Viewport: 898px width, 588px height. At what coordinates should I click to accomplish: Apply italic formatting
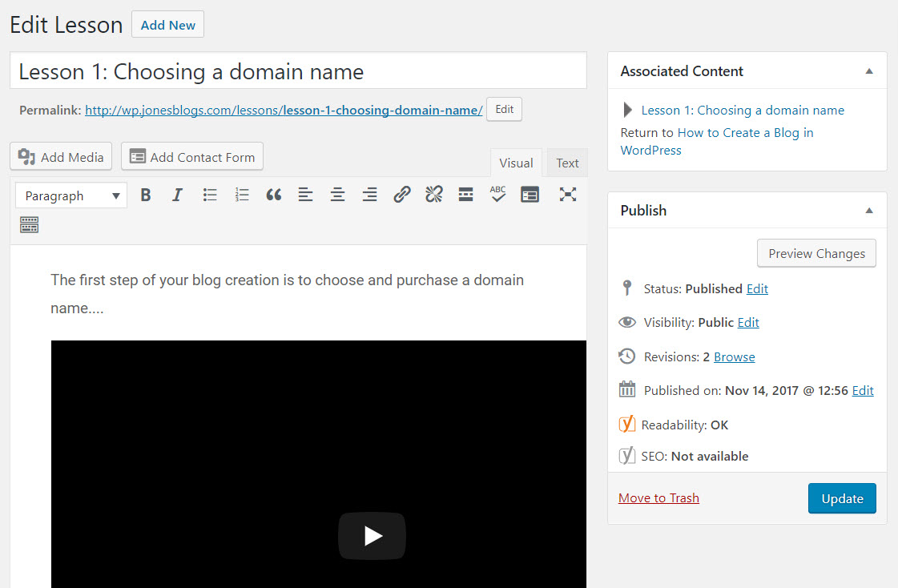tap(178, 195)
